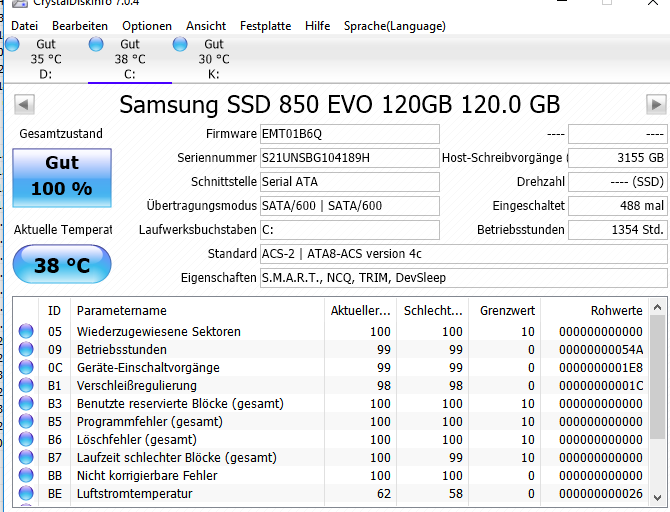Select drive K: status indicator
The height and width of the screenshot is (512, 670).
tap(180, 44)
